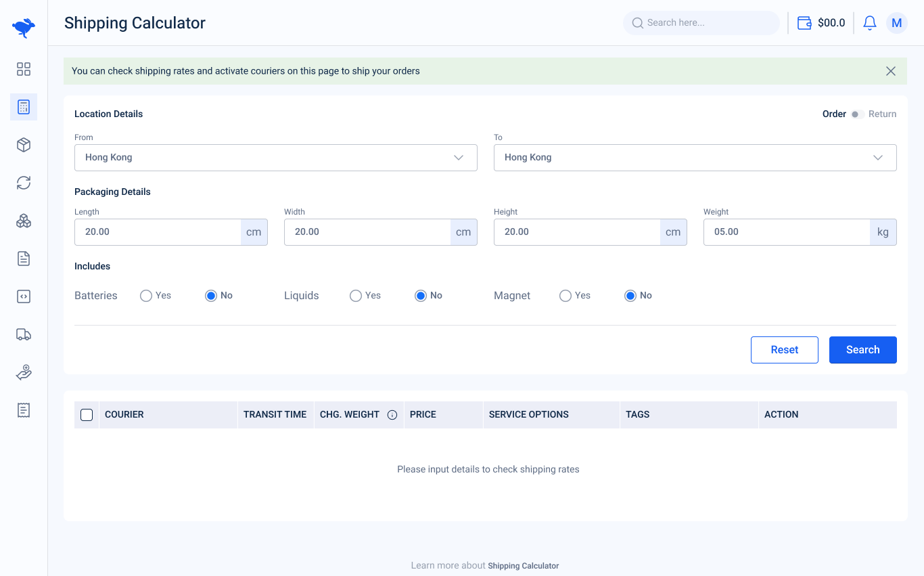The image size is (924, 576).
Task: Click the Weight input field
Action: [787, 232]
